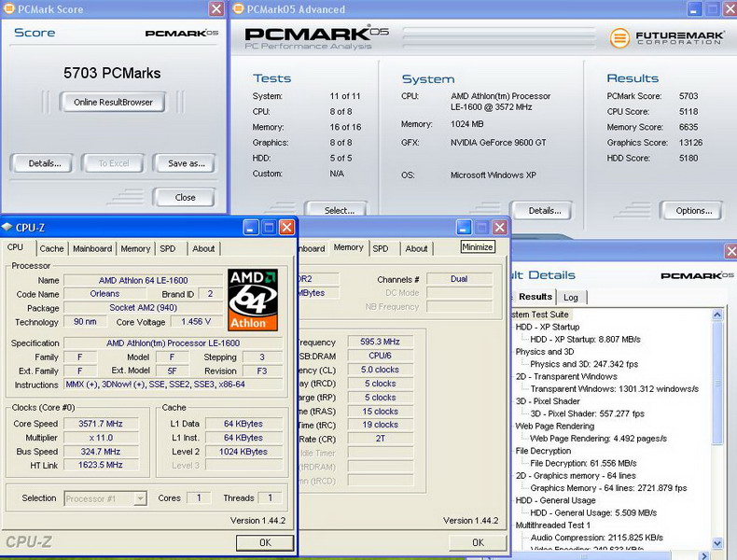Minimize the second CPU-Z window
The width and height of the screenshot is (737, 560).
[x=464, y=228]
